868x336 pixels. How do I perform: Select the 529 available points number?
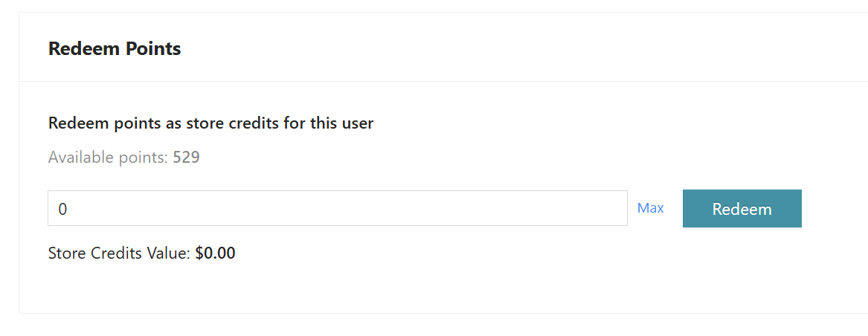click(x=187, y=158)
